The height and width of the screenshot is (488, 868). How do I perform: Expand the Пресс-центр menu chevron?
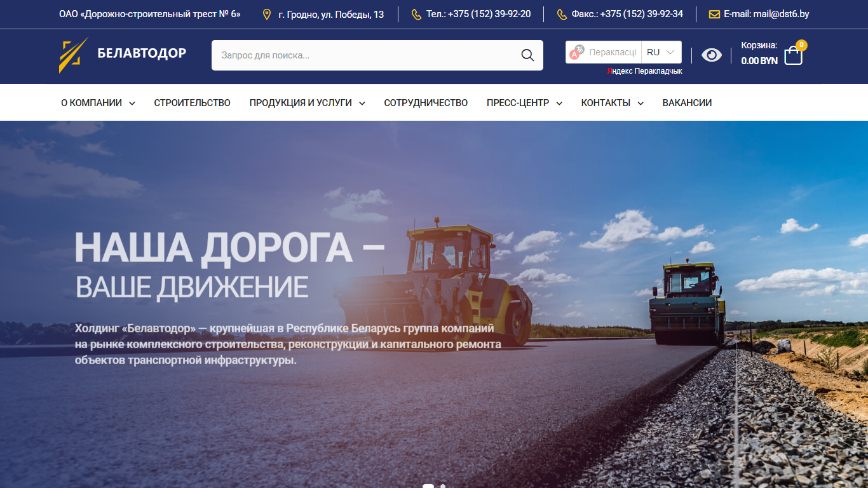pos(559,103)
